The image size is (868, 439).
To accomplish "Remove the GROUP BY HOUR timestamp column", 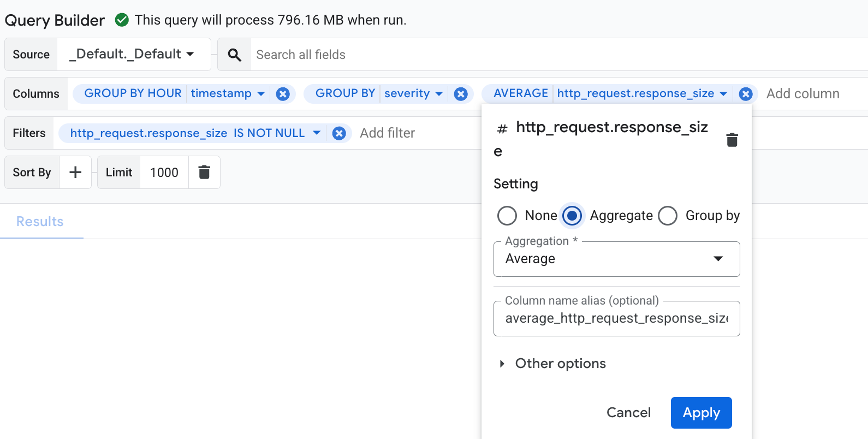I will coord(283,94).
